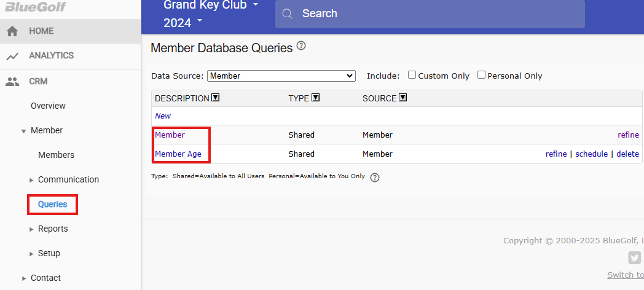Delete the Member Age query

point(627,154)
